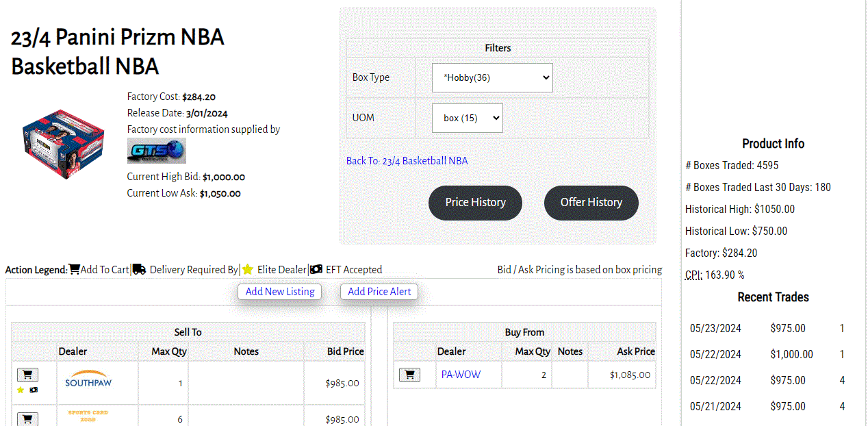Click the # Boxes Traded: 4595 line

(x=732, y=165)
